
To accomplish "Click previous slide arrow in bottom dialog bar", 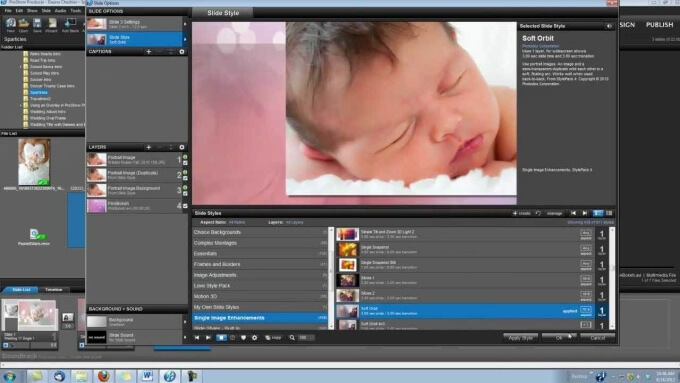I will coord(197,337).
